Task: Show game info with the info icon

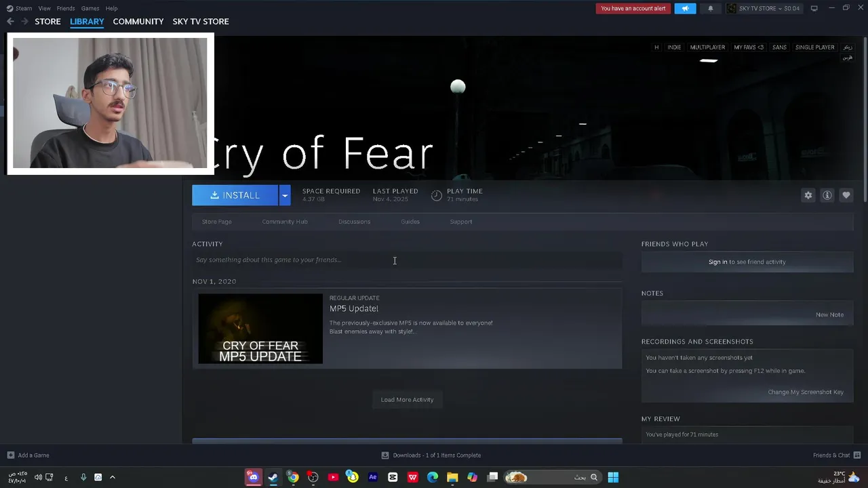Action: click(827, 195)
